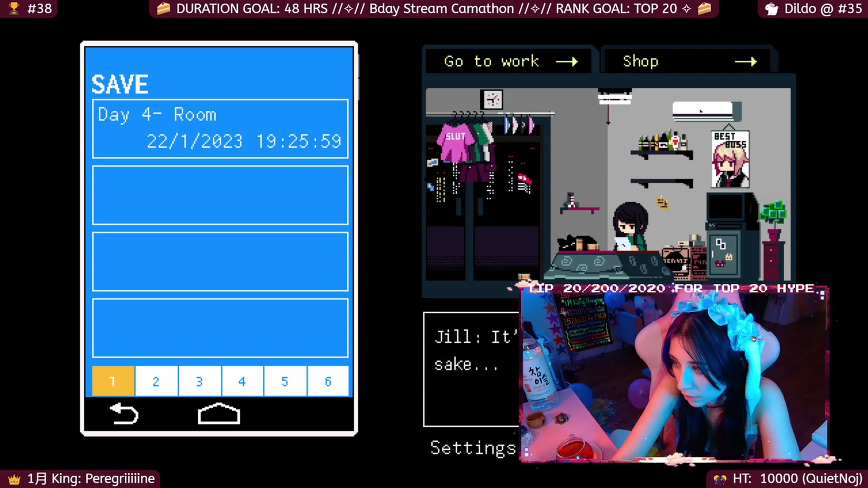
Task: Click Jill sitting at the kotatsu
Action: 630,226
